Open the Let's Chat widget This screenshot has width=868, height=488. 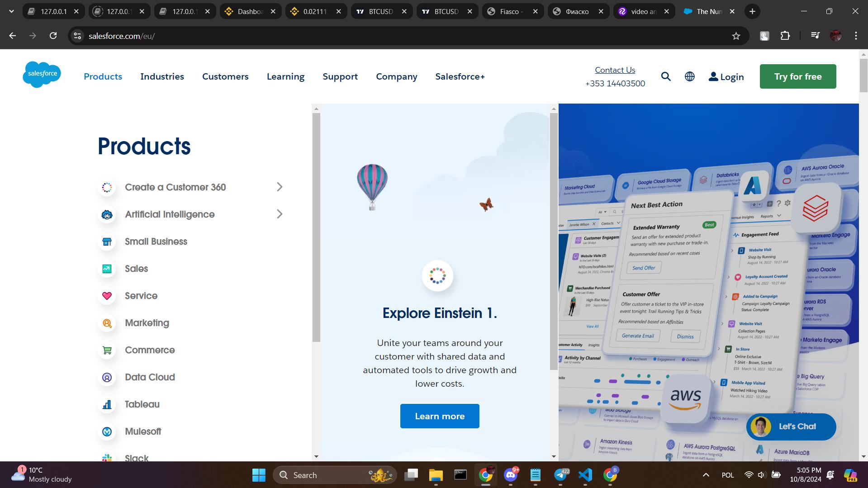pyautogui.click(x=791, y=426)
